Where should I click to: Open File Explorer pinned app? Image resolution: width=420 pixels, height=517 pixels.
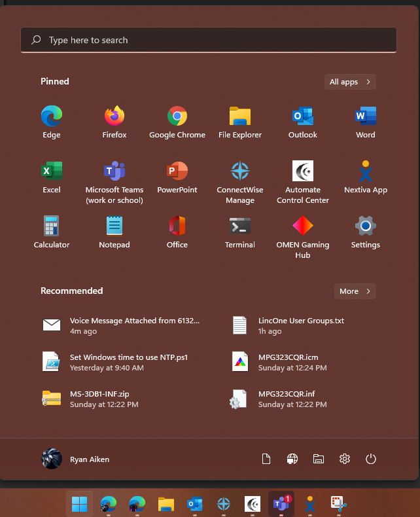(240, 122)
